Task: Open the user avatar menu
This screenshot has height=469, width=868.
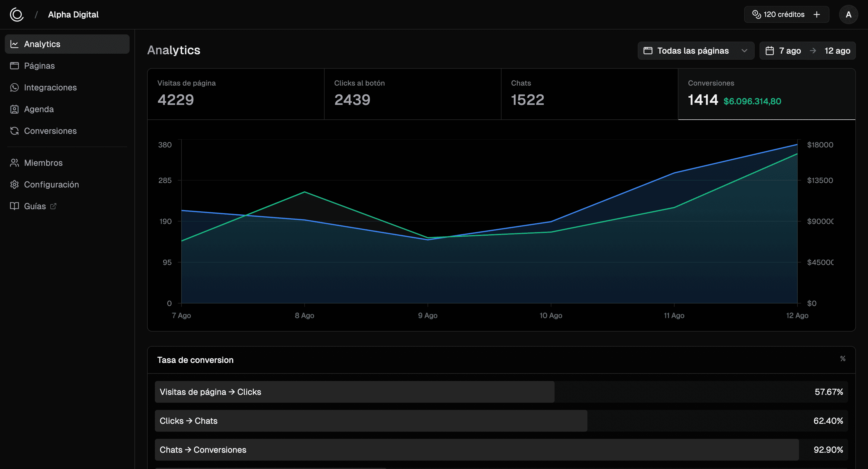Action: [848, 14]
